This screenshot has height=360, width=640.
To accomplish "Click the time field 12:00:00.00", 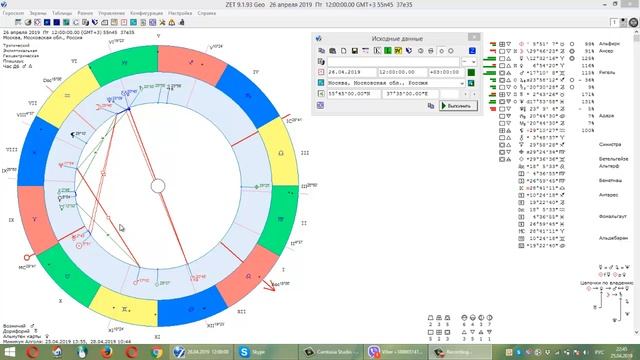I will (x=402, y=72).
